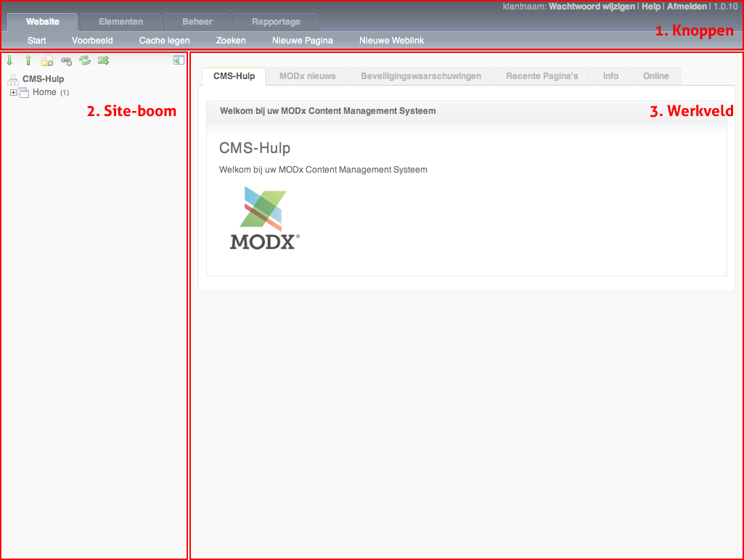Switch to the Elementen tab
The image size is (744, 560).
click(x=121, y=22)
